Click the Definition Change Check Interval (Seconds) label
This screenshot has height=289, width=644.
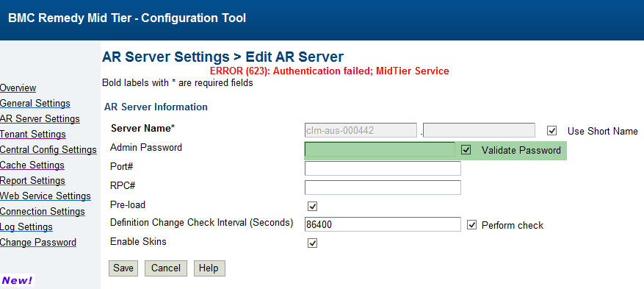click(x=202, y=223)
